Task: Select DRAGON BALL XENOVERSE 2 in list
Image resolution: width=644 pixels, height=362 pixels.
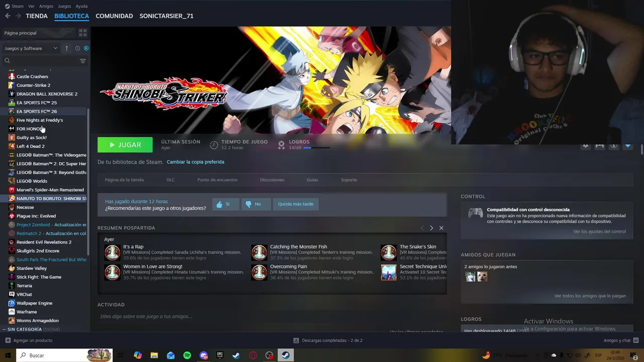Action: point(47,94)
